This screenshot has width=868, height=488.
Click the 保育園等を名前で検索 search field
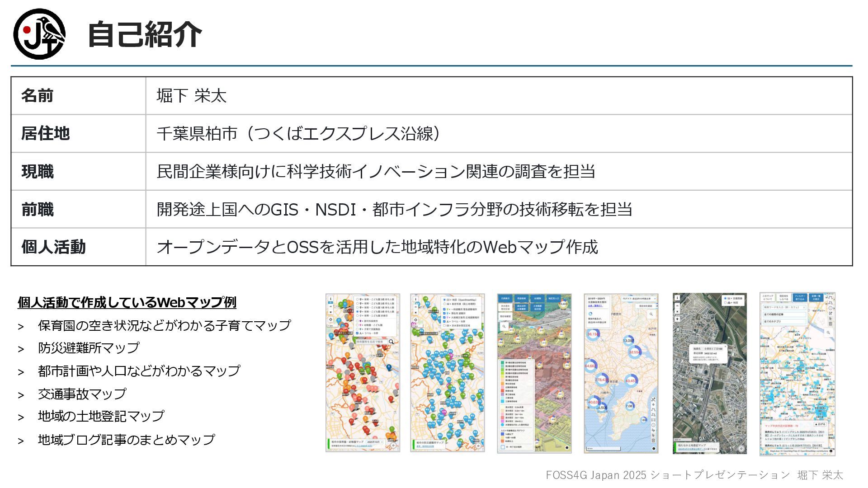tap(371, 342)
